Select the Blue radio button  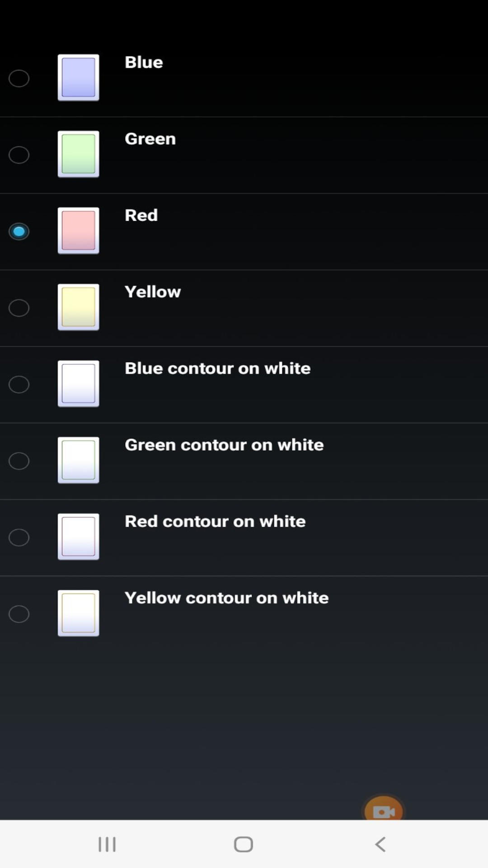click(19, 78)
